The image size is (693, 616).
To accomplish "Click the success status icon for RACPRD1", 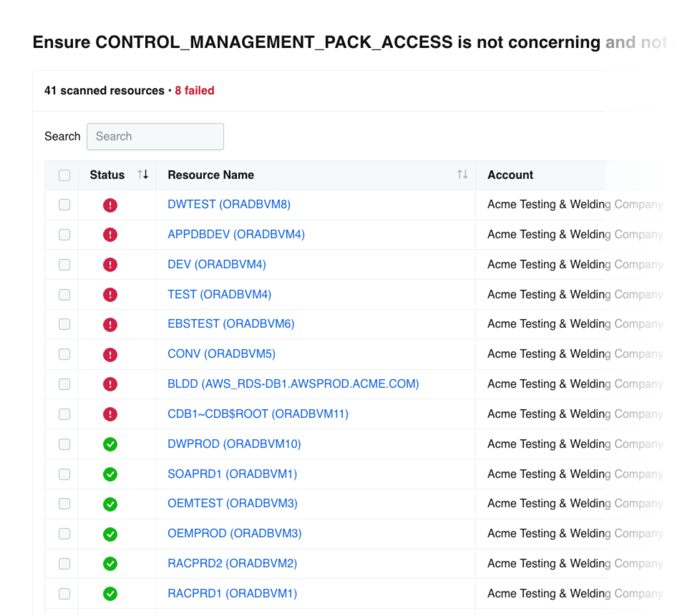I will pyautogui.click(x=110, y=593).
